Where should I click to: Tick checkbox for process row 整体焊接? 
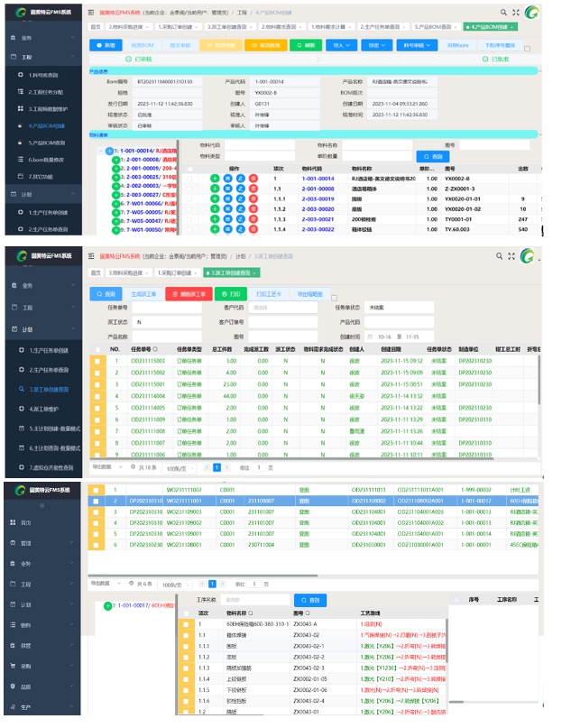[184, 635]
